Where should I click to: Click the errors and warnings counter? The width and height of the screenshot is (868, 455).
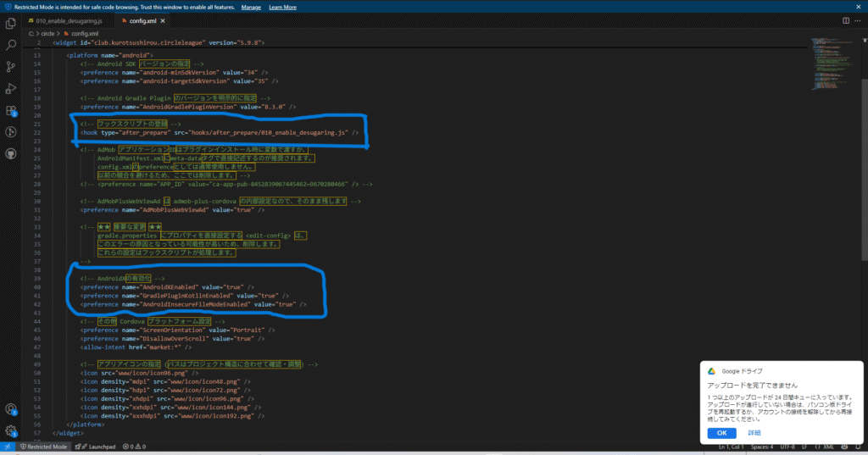(x=135, y=447)
